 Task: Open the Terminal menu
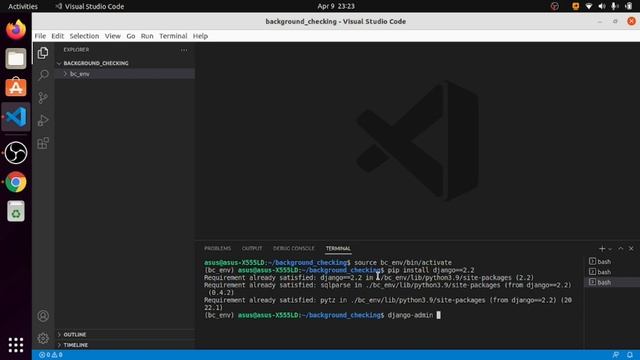point(173,36)
